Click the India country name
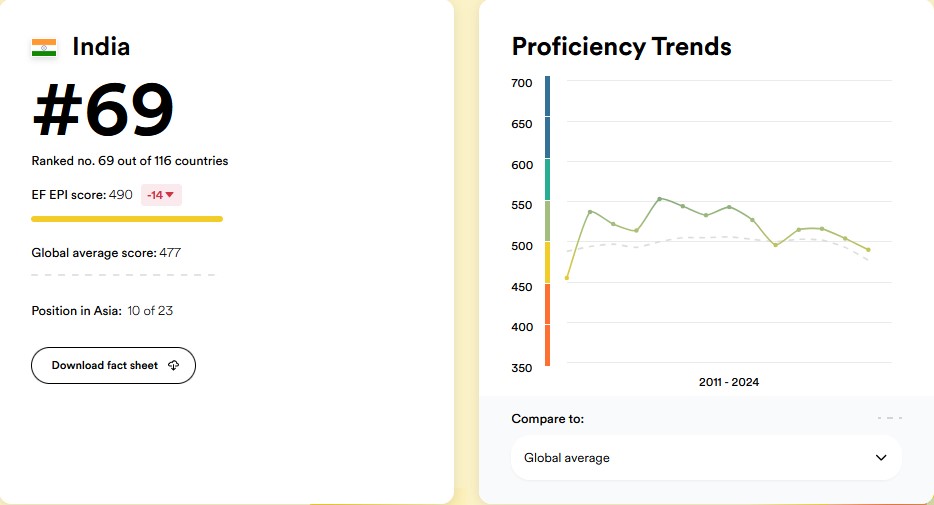 pyautogui.click(x=101, y=47)
